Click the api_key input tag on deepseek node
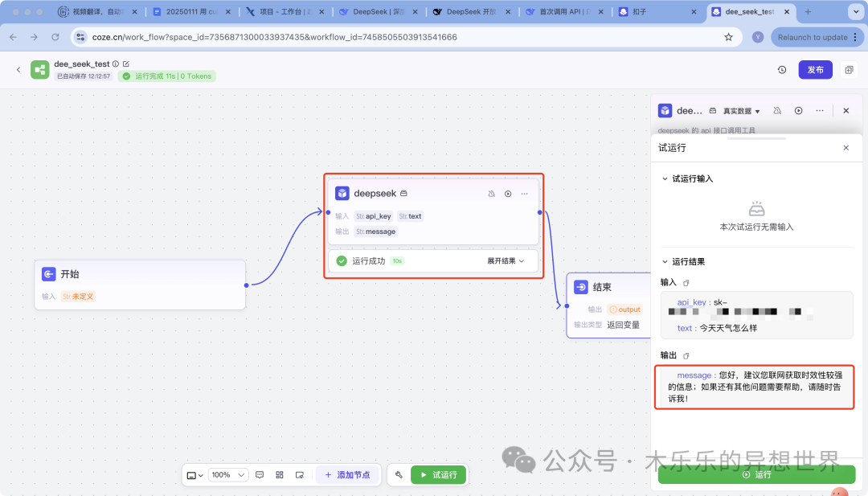This screenshot has width=868, height=496. (374, 216)
